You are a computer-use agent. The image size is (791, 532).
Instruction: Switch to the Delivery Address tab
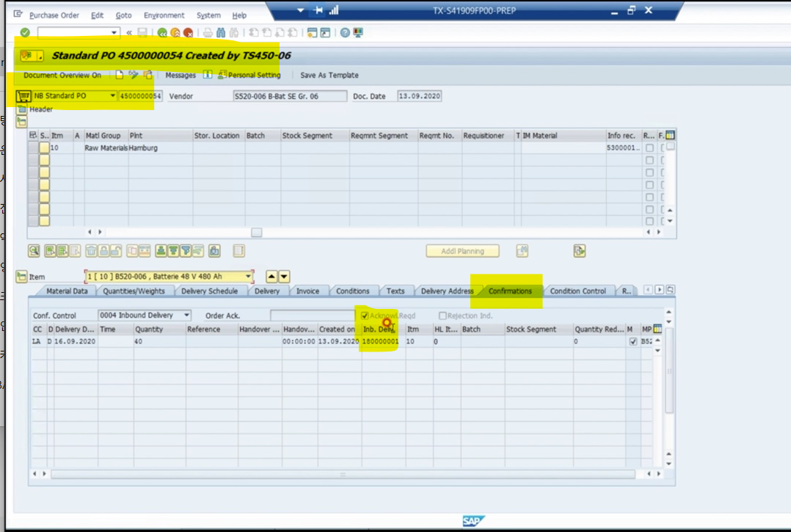(x=447, y=291)
